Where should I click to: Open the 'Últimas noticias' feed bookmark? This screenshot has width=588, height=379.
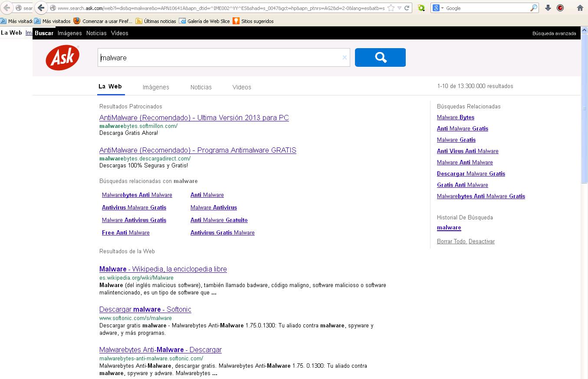[x=156, y=21]
